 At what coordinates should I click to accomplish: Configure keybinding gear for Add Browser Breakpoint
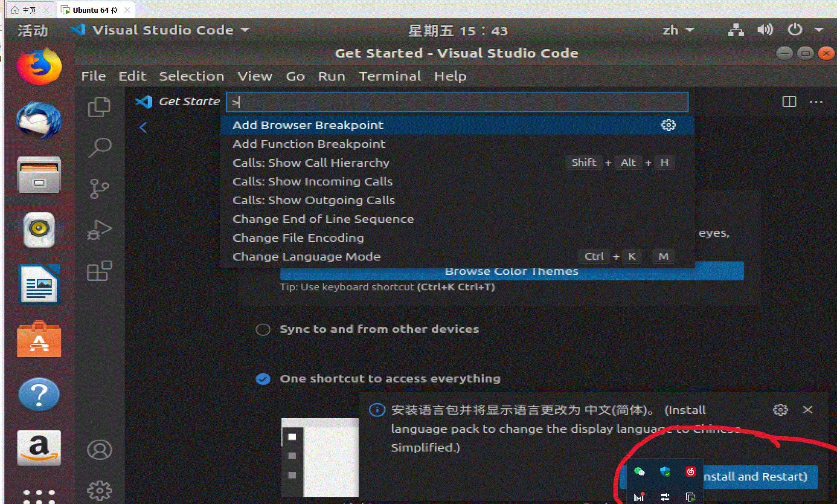pyautogui.click(x=668, y=125)
